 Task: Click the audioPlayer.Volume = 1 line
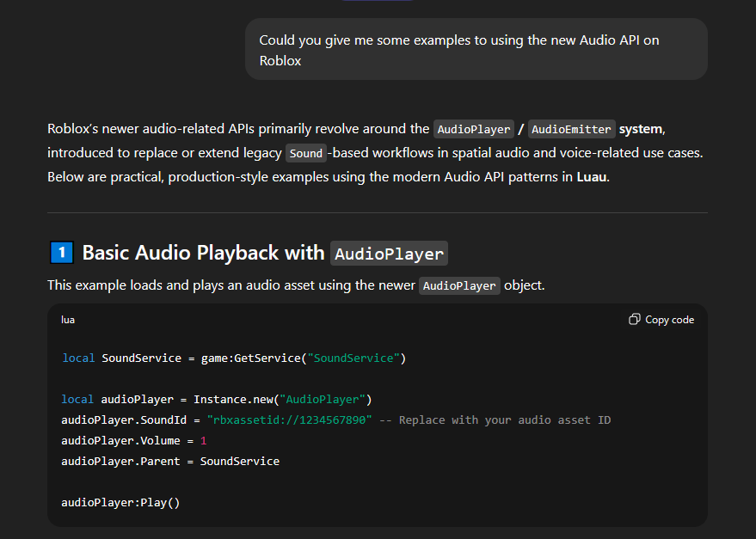pyautogui.click(x=134, y=441)
